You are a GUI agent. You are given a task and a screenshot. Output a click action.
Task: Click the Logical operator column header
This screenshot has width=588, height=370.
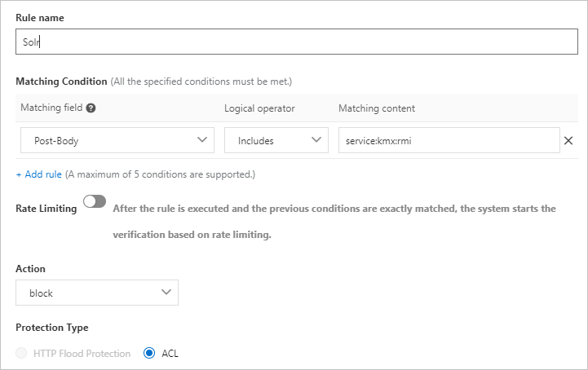pyautogui.click(x=259, y=108)
